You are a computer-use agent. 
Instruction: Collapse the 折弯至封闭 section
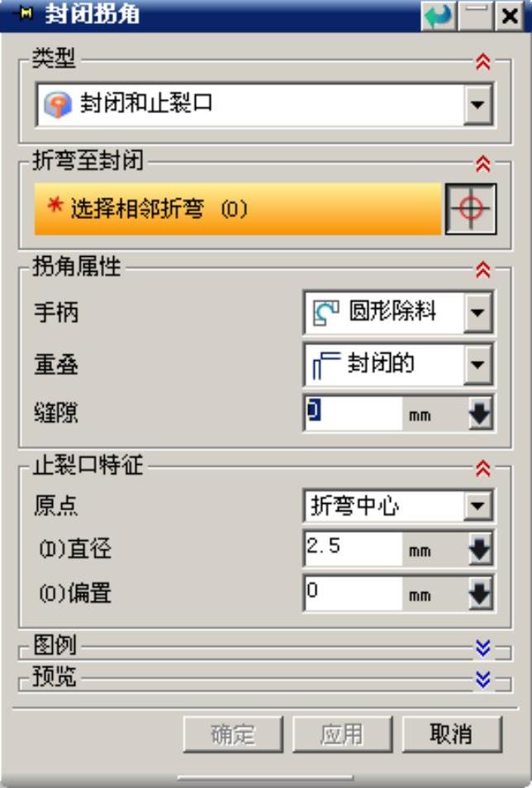tap(483, 164)
